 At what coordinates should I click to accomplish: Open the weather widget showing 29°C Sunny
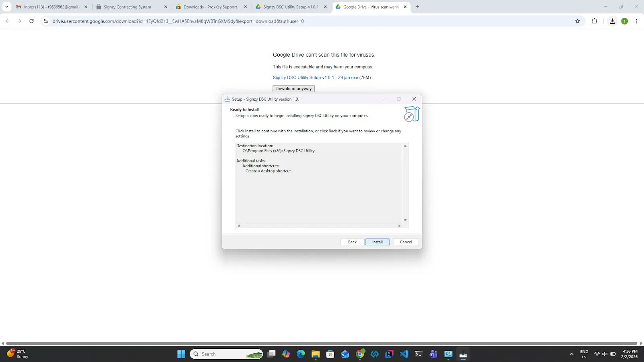(18, 354)
